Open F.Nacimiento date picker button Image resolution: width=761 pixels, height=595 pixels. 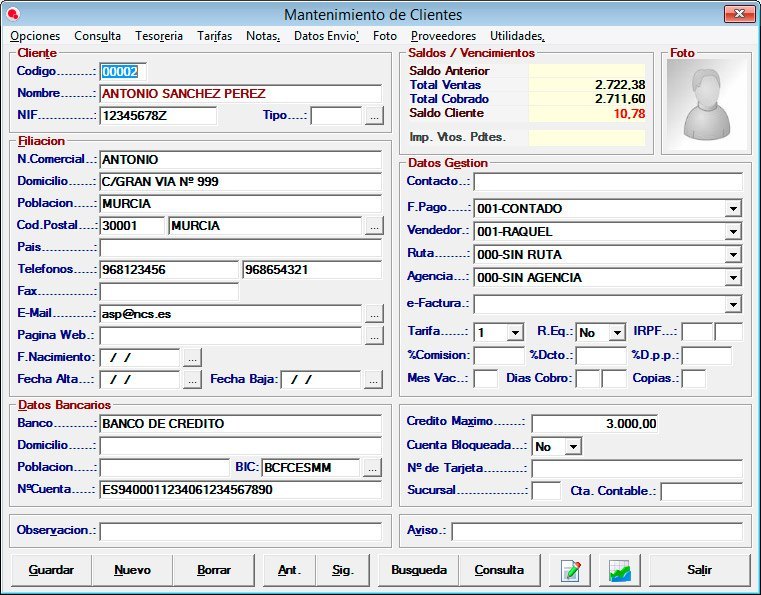pos(192,357)
